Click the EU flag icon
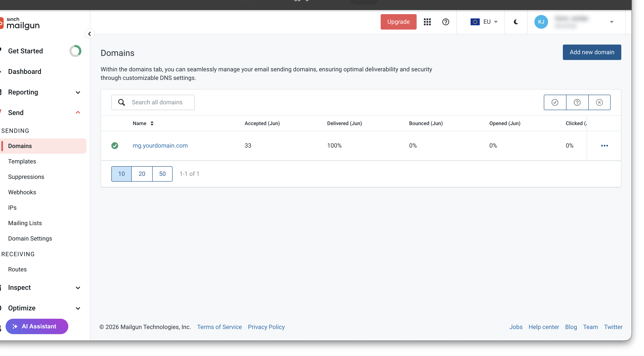644x356 pixels. click(x=475, y=22)
